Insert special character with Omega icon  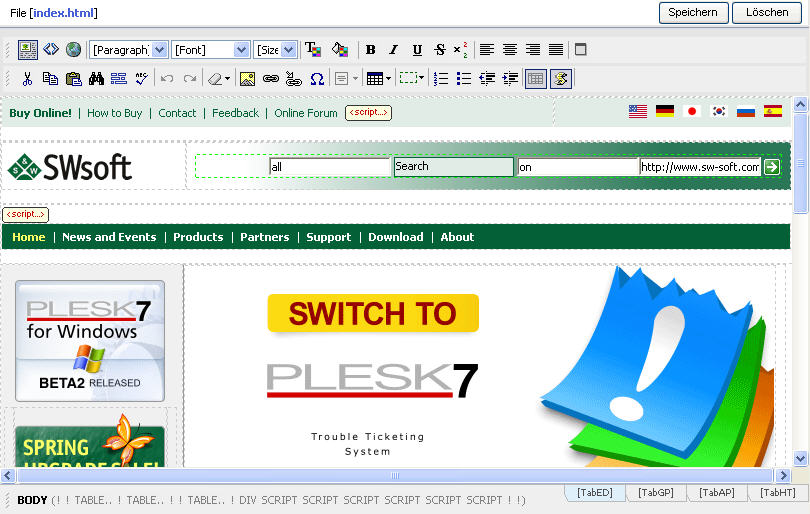317,79
